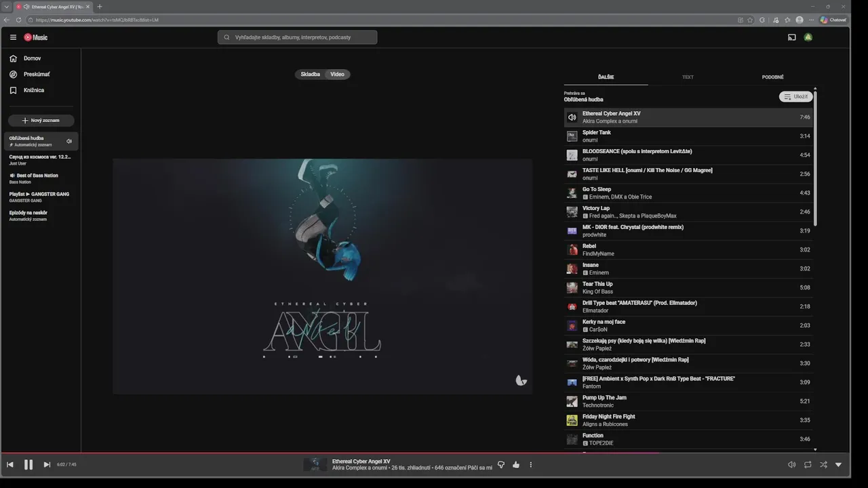Open the three-dot song options menu
The height and width of the screenshot is (488, 868).
(x=531, y=464)
